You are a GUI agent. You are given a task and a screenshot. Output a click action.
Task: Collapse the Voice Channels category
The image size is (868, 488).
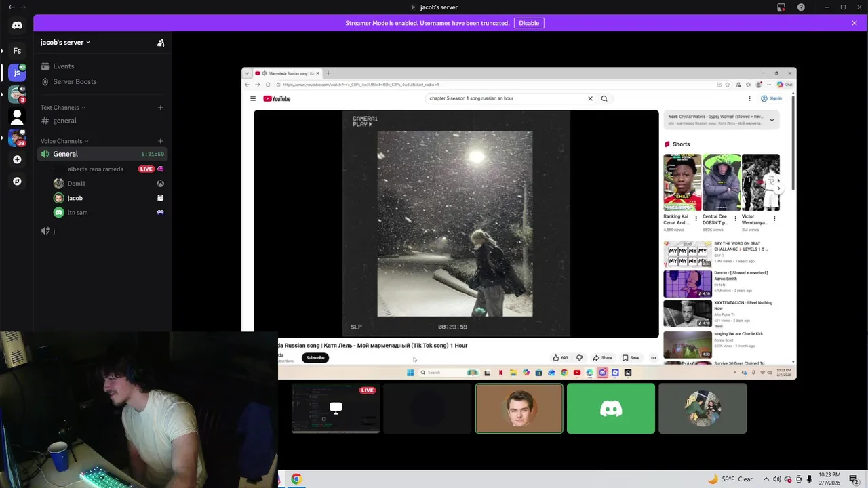[x=64, y=141]
